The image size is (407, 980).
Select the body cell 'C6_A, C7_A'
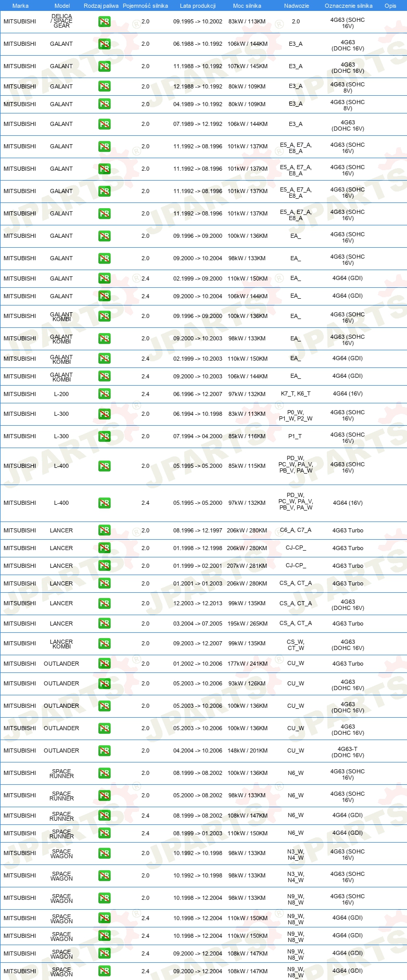(296, 530)
